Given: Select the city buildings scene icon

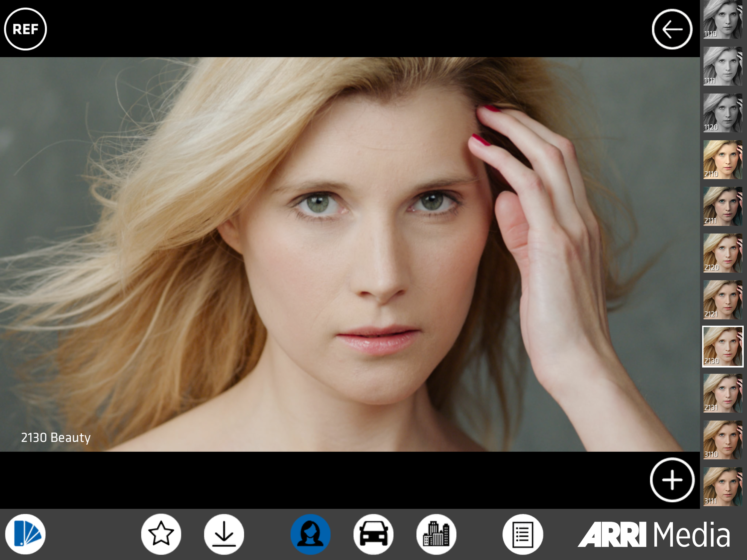Looking at the screenshot, I should 436,534.
